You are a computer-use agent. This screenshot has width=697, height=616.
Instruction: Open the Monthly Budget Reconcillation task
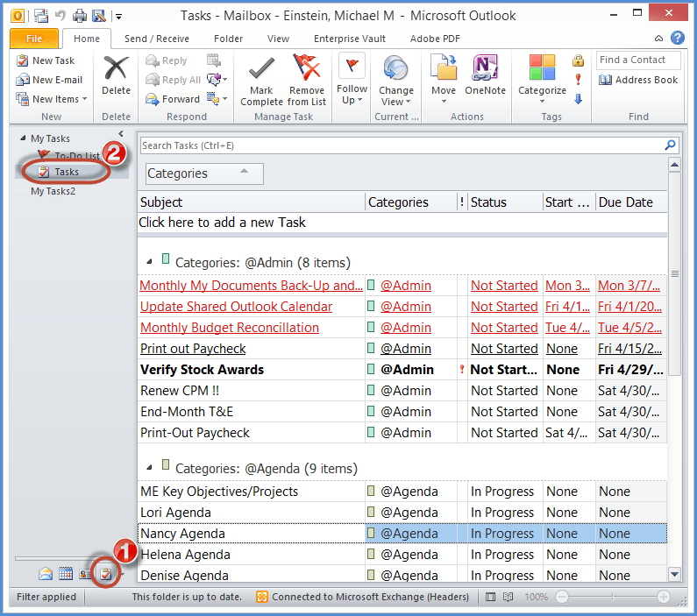click(x=230, y=328)
